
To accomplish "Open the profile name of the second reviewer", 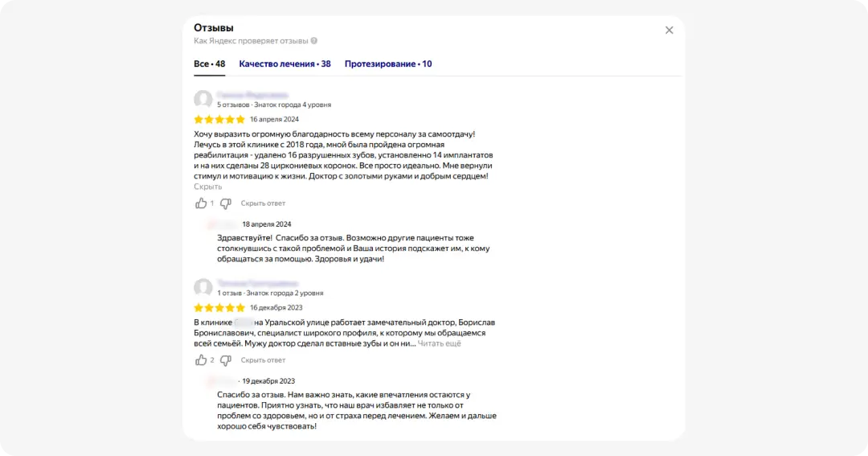I will 257,283.
